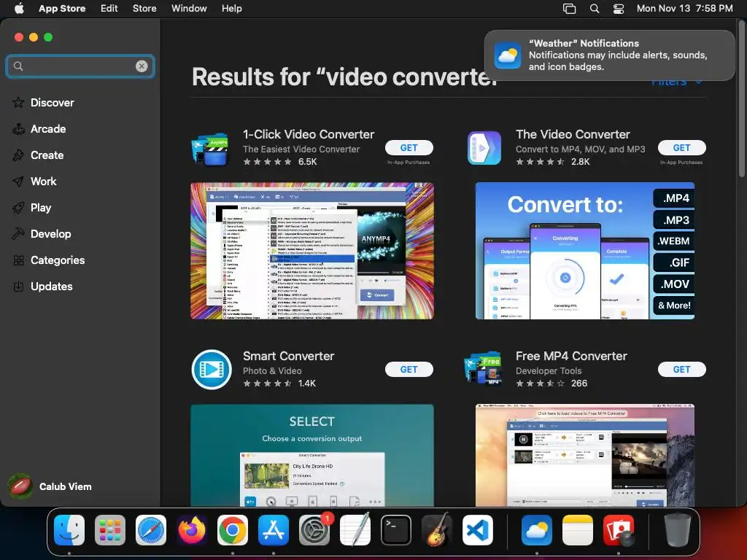Open TextEdit from the Dock
Image resolution: width=747 pixels, height=560 pixels.
[355, 529]
